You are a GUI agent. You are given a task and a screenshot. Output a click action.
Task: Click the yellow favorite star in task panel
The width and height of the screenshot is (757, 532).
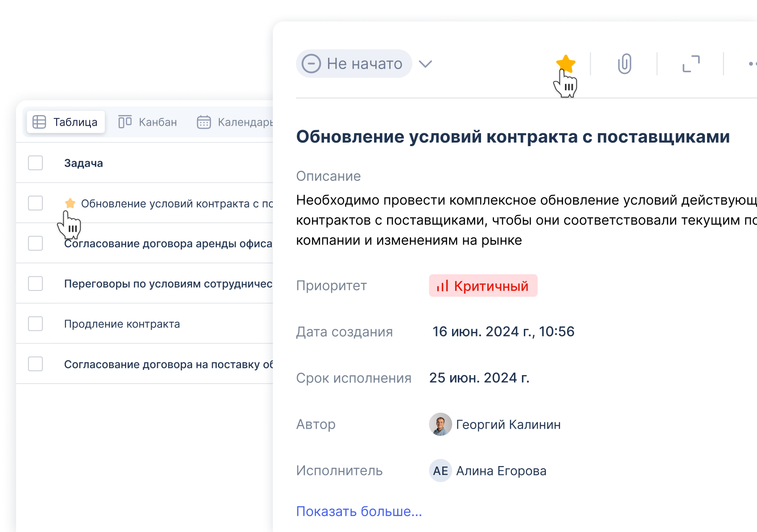[566, 63]
